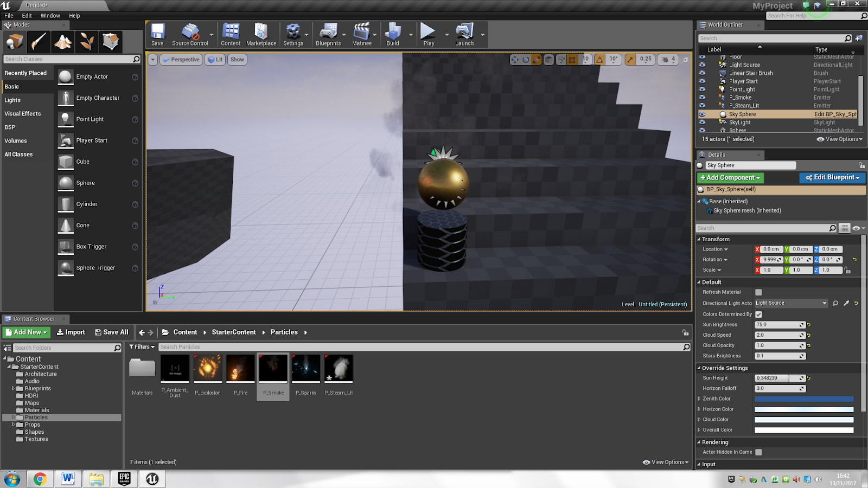The height and width of the screenshot is (488, 868).
Task: Click the Launch toolbar icon
Action: [464, 35]
